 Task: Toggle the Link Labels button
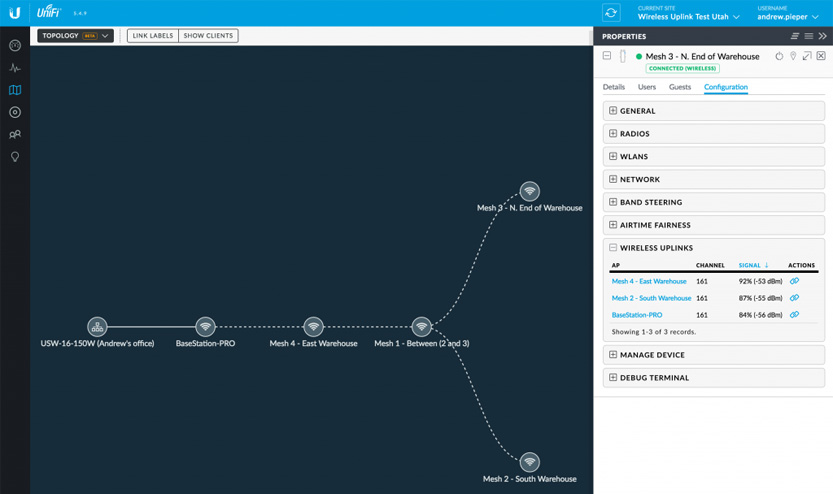pos(152,36)
